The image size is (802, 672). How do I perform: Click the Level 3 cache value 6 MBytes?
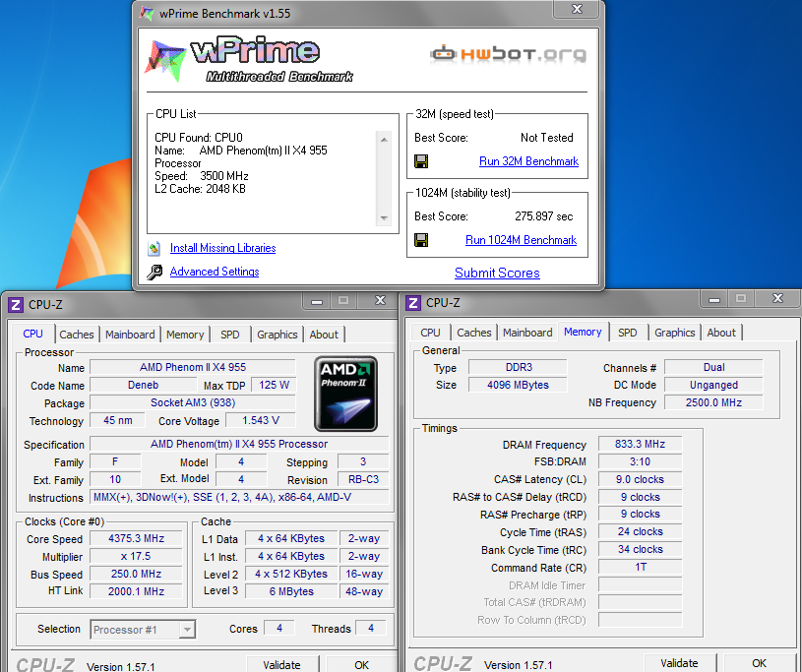291,591
